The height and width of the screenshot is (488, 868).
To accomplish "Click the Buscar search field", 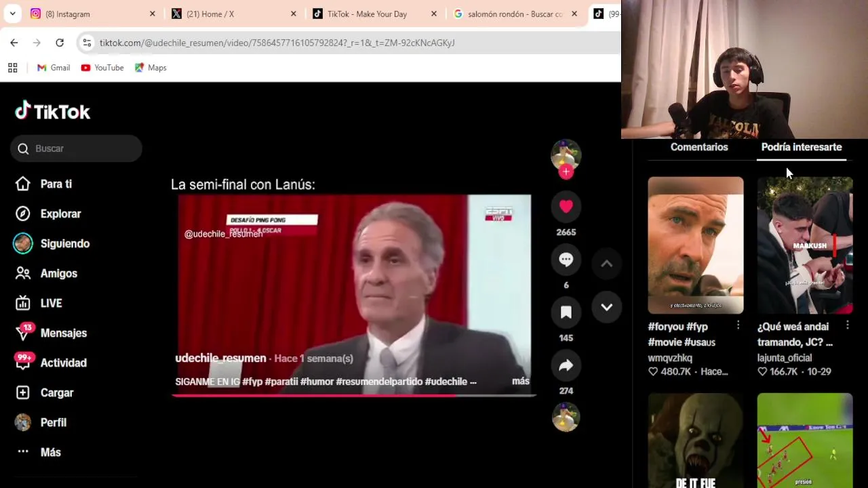I will [76, 148].
